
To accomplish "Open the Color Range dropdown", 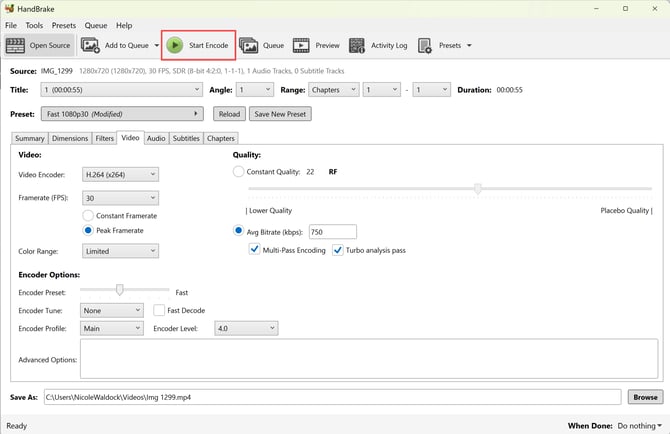I will coord(120,251).
